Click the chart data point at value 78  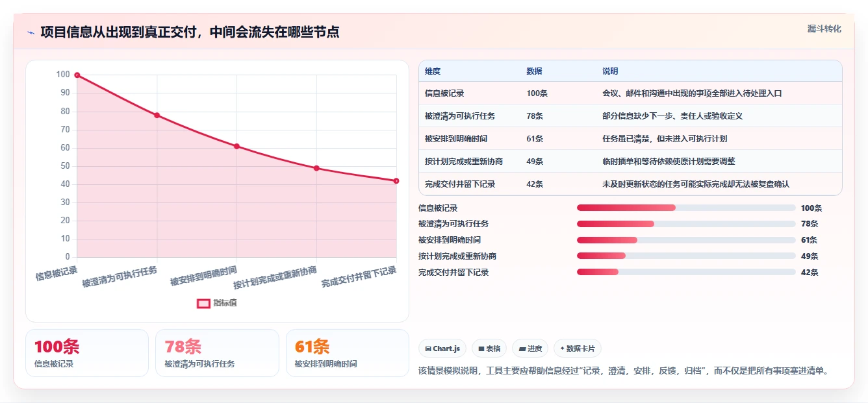coord(157,116)
